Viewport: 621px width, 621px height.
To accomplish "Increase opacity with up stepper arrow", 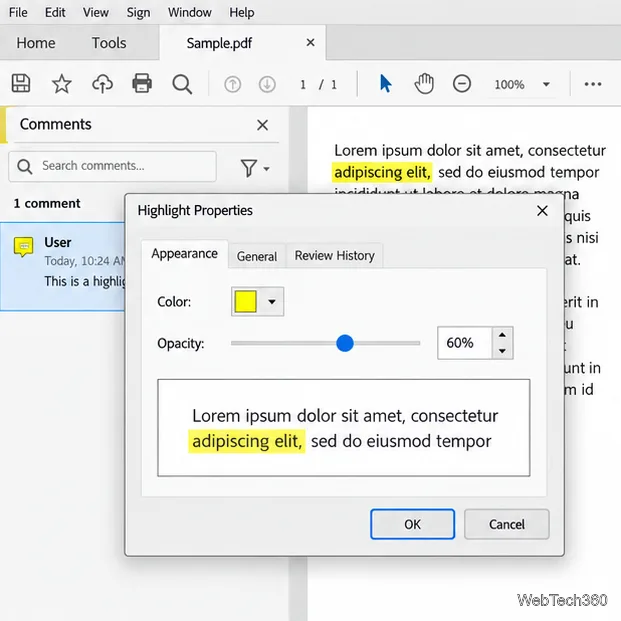I will pos(502,335).
